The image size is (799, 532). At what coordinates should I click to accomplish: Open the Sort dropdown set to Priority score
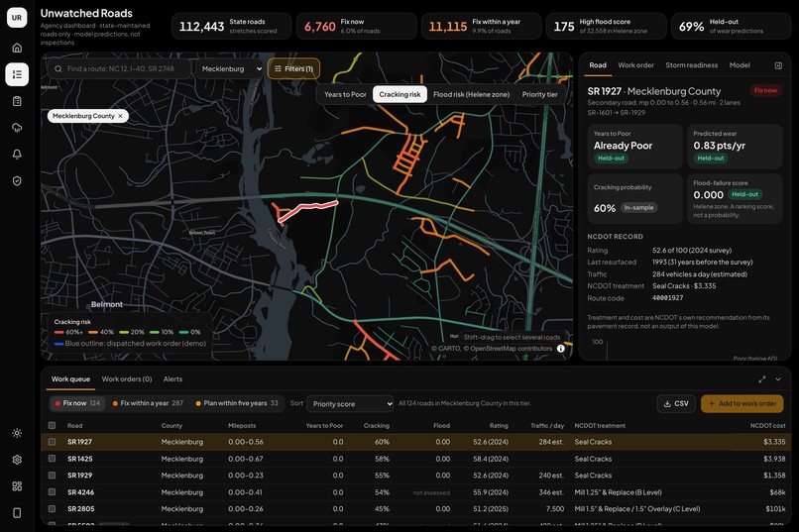pos(350,404)
